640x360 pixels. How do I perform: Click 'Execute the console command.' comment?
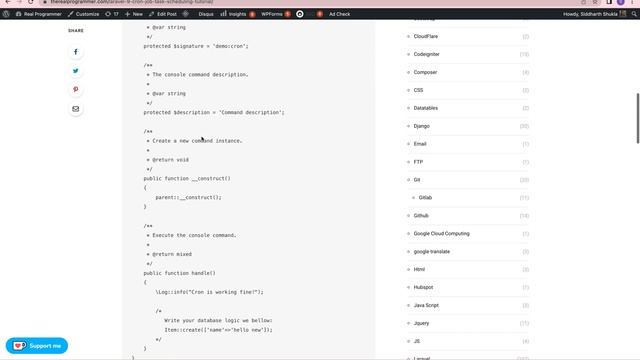pos(194,235)
